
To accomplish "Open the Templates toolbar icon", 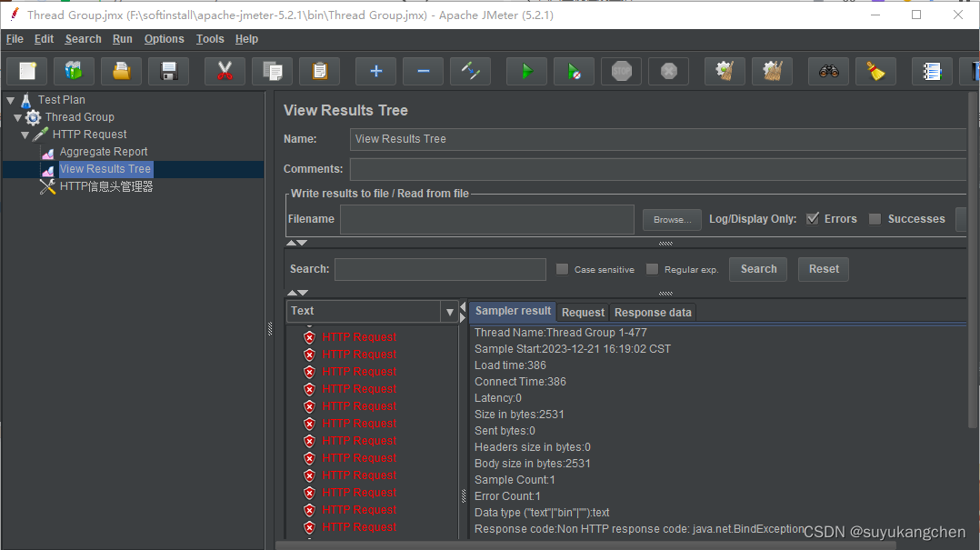I will (x=74, y=71).
